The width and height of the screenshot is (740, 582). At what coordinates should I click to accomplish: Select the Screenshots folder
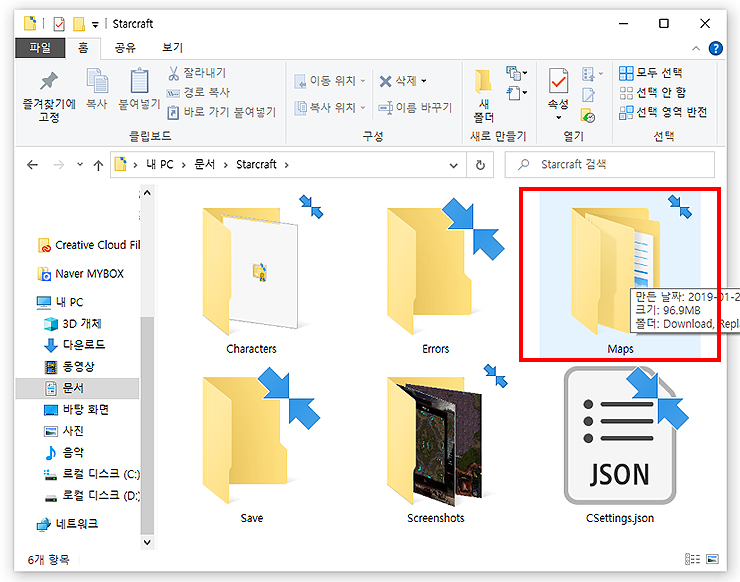[436, 445]
